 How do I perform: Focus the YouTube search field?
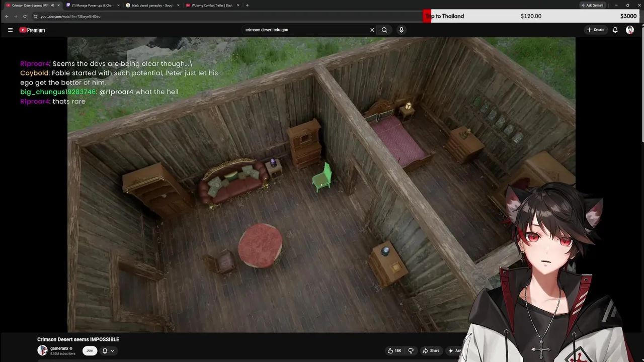tap(306, 30)
